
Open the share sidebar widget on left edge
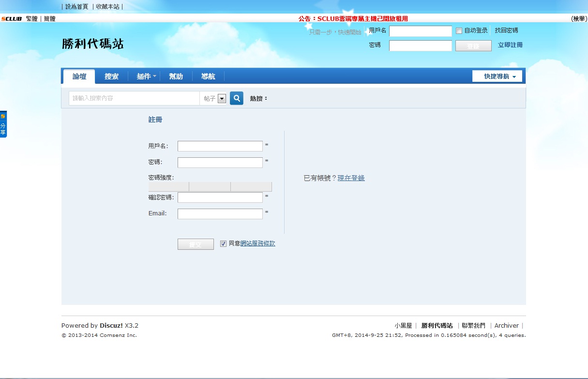tap(3, 124)
